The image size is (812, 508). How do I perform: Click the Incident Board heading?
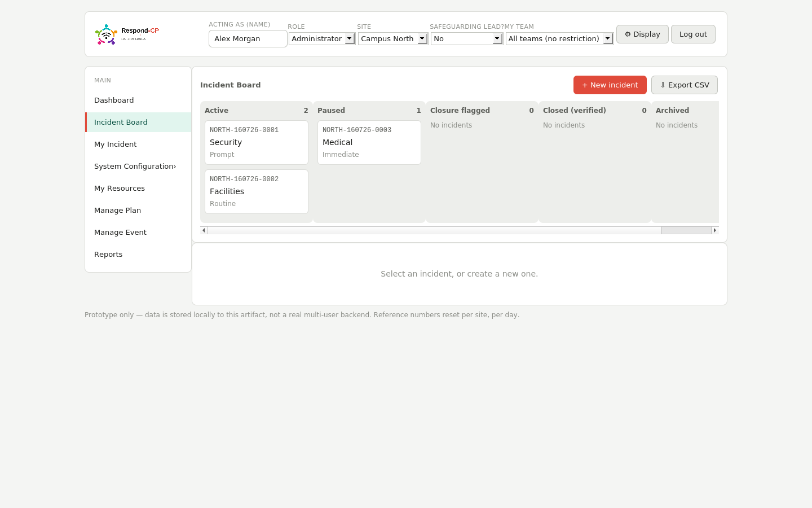(x=231, y=85)
